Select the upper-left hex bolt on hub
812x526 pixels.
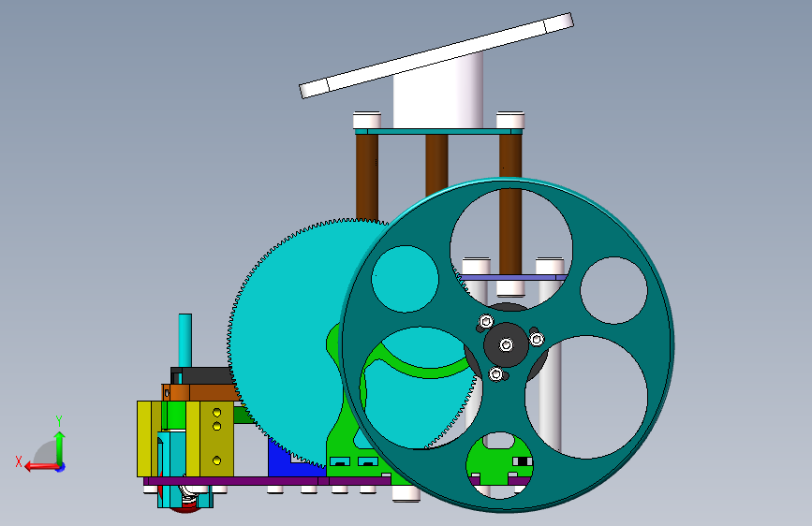point(486,322)
